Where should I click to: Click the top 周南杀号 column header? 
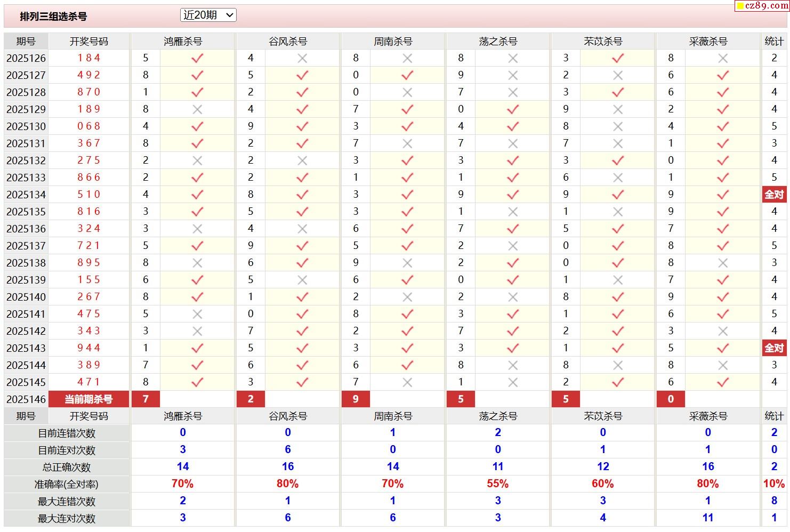(393, 42)
